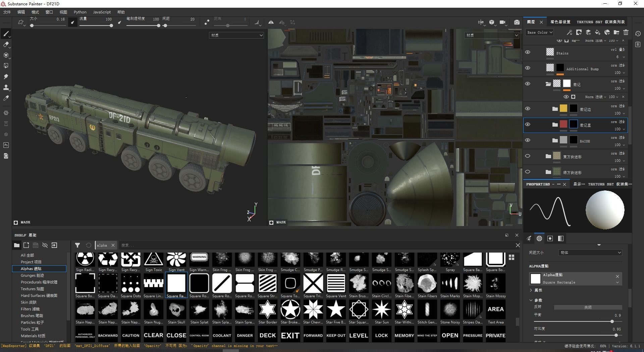This screenshot has height=352, width=644.
Task: Toggle visibility of 徽记边 layer
Action: pyautogui.click(x=528, y=108)
